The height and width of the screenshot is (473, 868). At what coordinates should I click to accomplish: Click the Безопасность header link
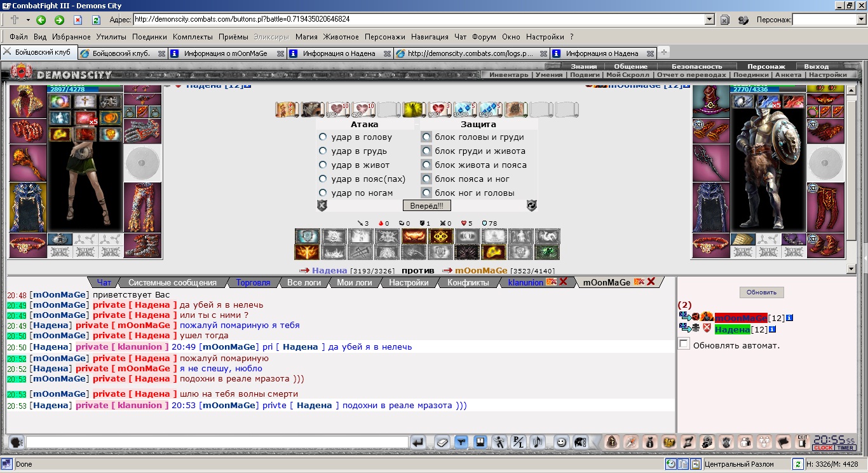coord(697,66)
